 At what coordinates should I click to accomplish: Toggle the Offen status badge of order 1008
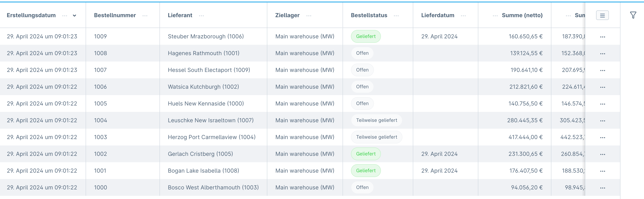point(362,53)
